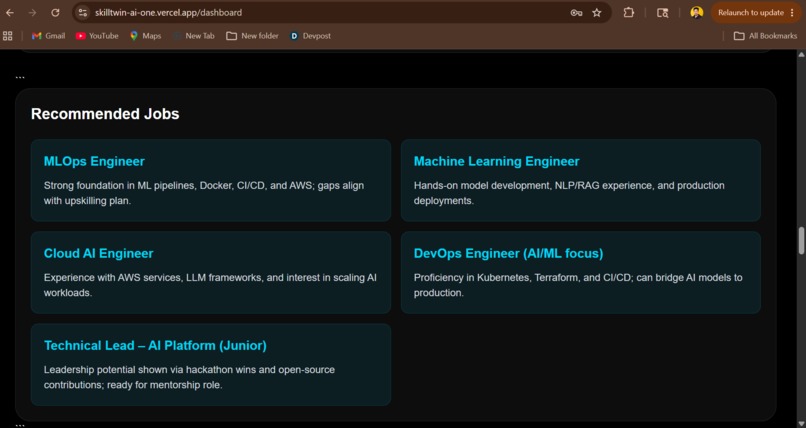The height and width of the screenshot is (428, 806).
Task: Open the tab search icon in toolbar
Action: click(663, 13)
